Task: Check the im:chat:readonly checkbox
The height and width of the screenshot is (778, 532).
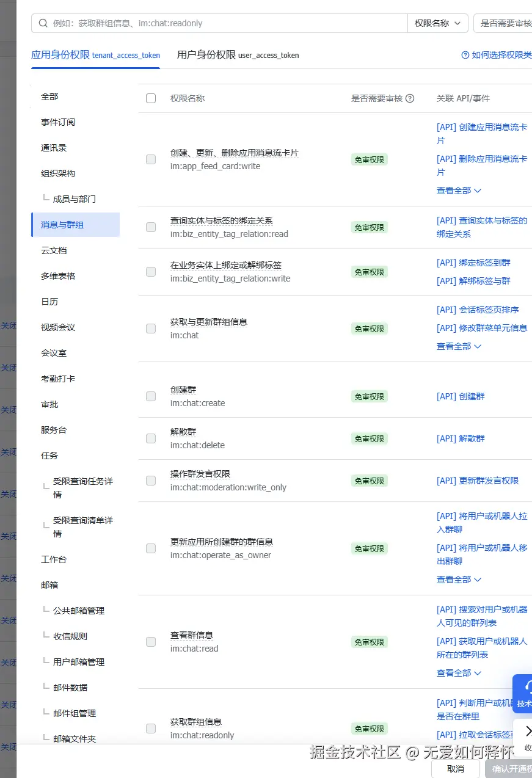Action: click(x=151, y=729)
